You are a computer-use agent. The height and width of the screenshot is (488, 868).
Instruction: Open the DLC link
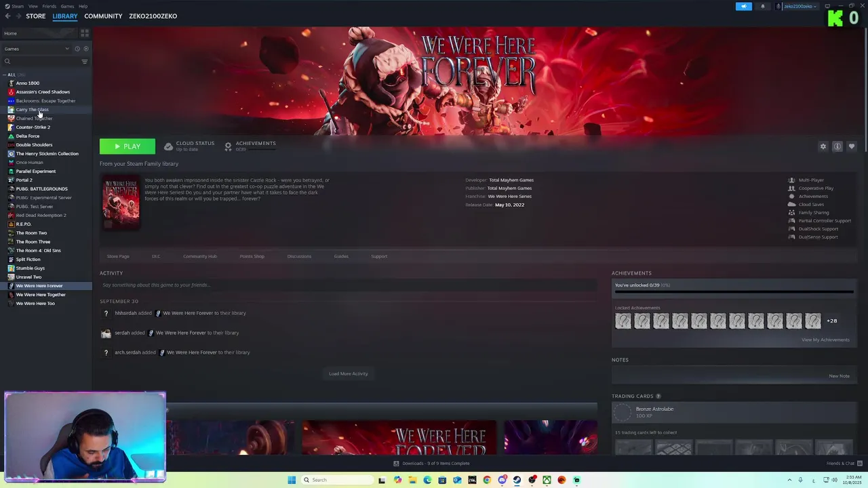pos(156,256)
